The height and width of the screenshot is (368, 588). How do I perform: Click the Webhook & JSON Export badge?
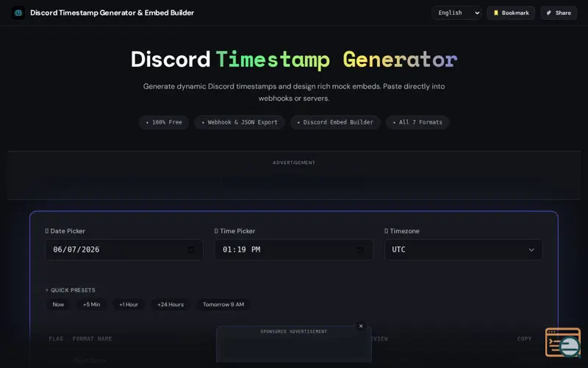240,122
